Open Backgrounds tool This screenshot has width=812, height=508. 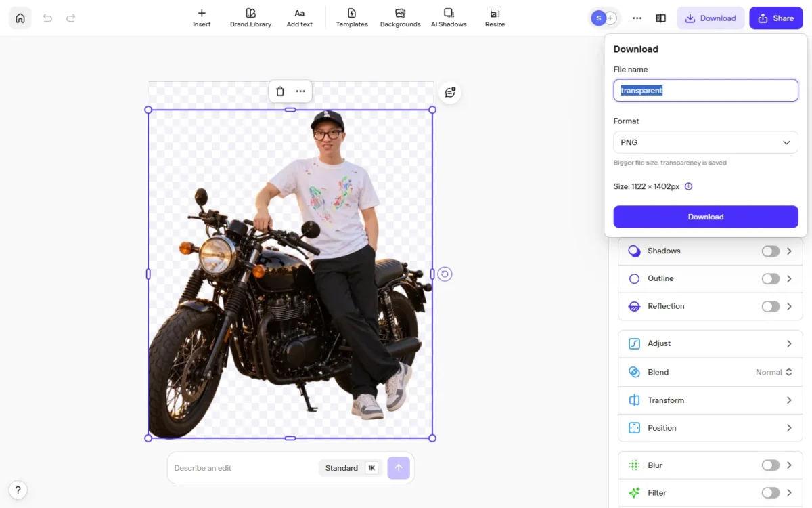(x=400, y=18)
